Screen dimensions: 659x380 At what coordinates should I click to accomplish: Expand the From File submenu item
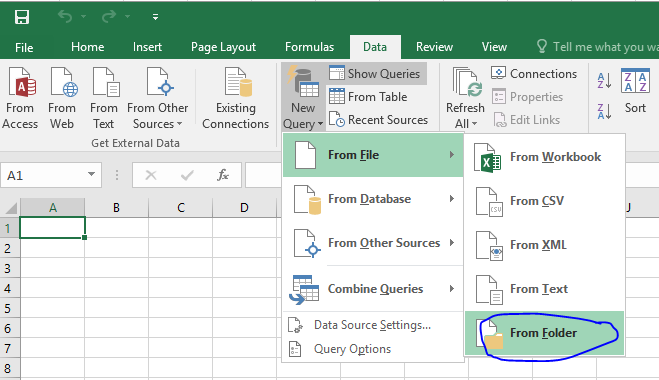point(373,155)
